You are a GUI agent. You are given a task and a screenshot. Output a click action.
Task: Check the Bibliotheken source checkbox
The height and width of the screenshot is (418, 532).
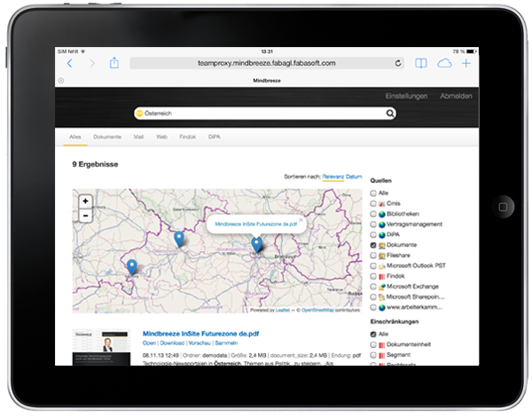pyautogui.click(x=373, y=214)
